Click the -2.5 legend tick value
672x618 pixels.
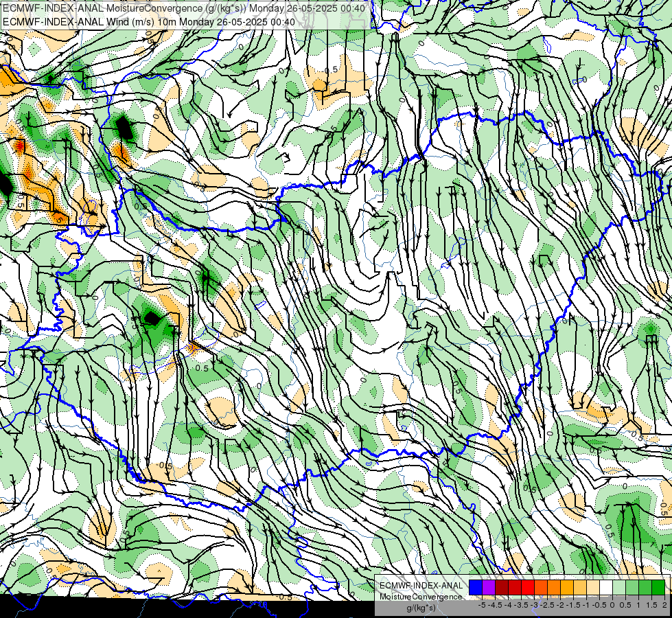tap(547, 605)
